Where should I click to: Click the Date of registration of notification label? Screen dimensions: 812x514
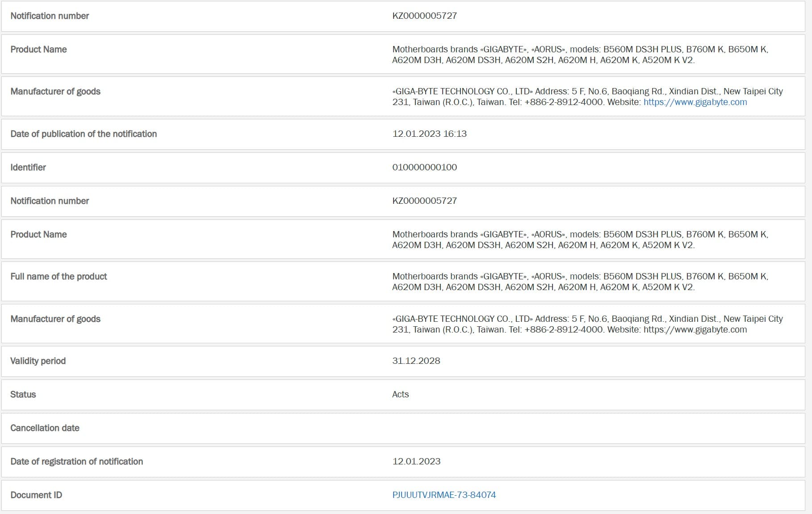click(x=76, y=461)
